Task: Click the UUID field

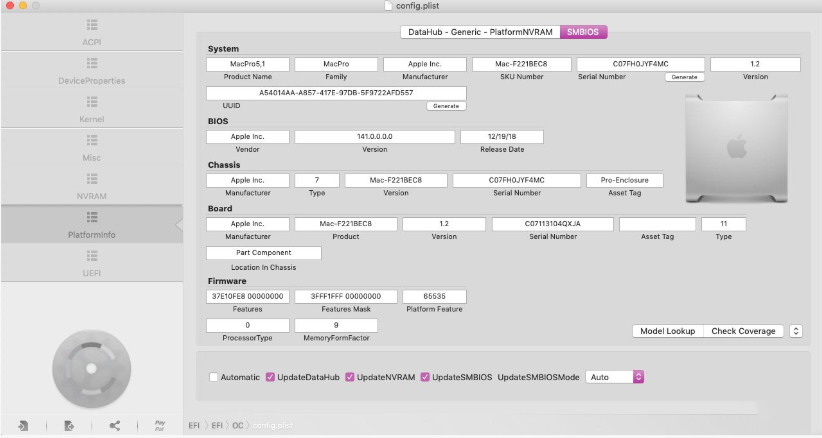Action: point(336,93)
